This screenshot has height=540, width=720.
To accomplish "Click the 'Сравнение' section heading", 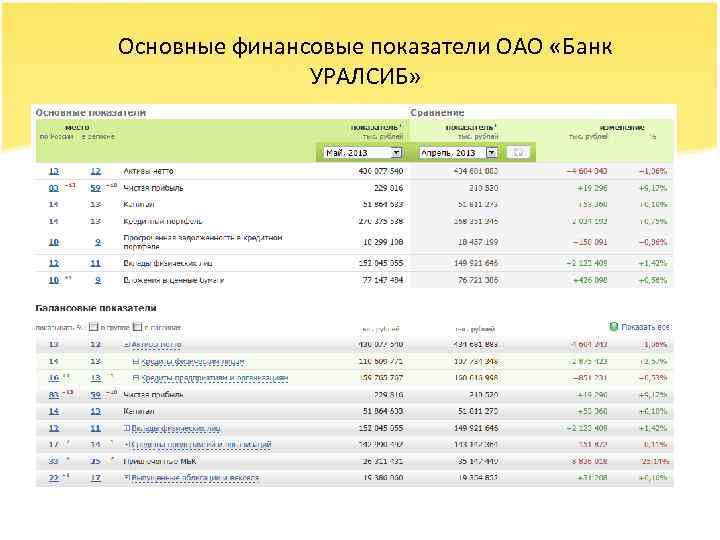I will pos(437,112).
